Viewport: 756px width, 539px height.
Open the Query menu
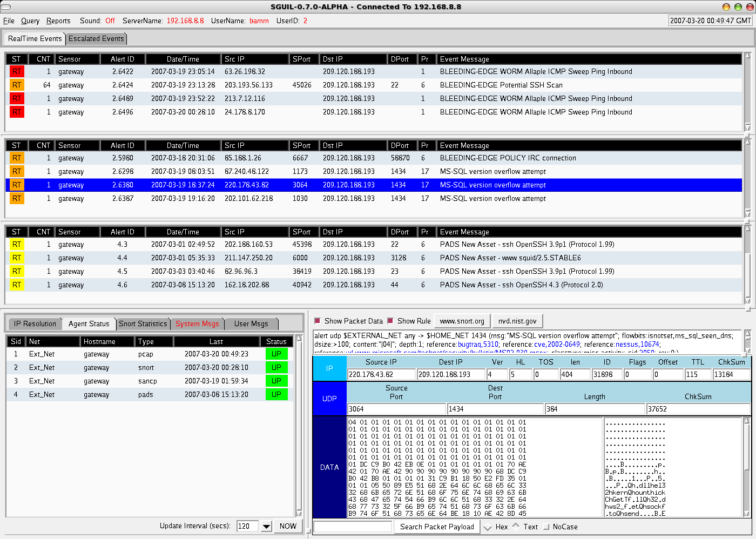(x=30, y=21)
